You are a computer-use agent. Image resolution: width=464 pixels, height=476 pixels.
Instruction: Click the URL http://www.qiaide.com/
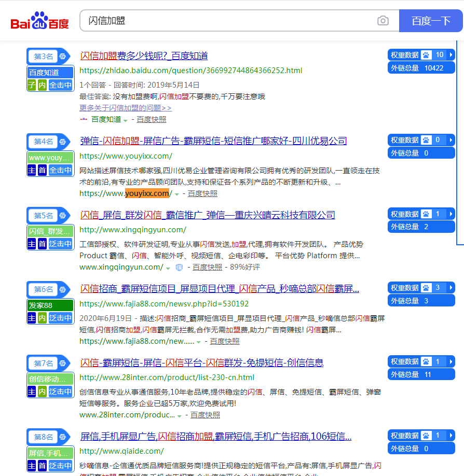(x=121, y=451)
